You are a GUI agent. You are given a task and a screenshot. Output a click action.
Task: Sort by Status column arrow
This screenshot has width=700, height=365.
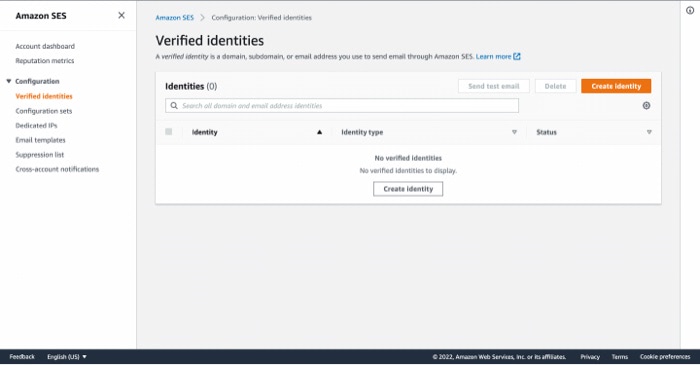tap(649, 132)
